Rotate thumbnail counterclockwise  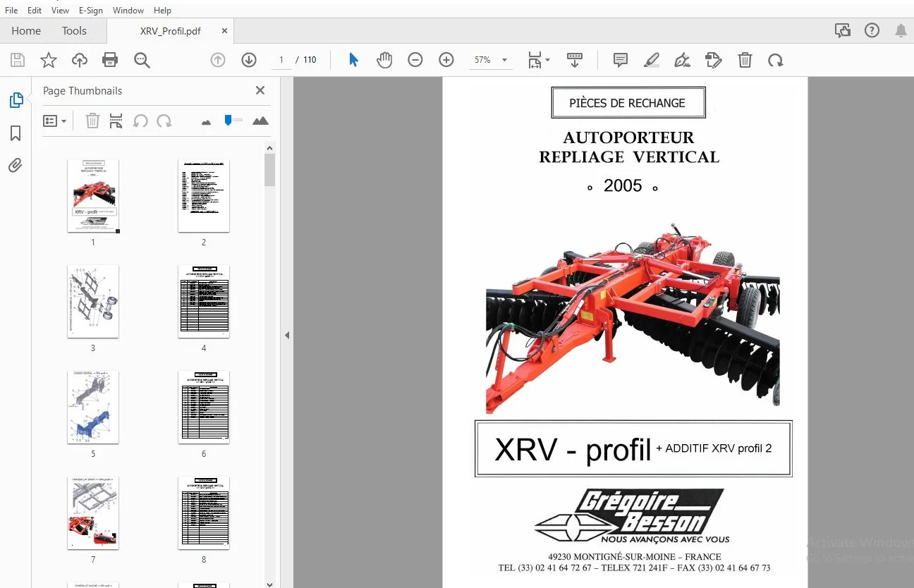(140, 121)
